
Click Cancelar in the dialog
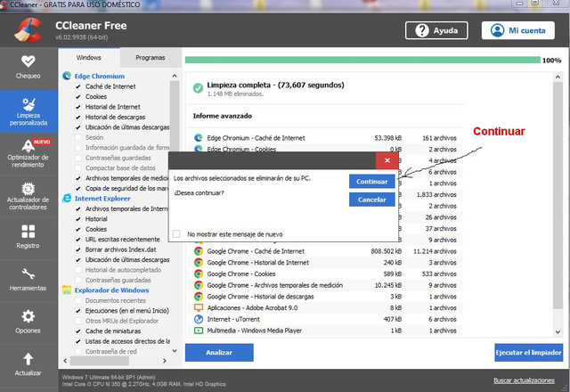(372, 200)
